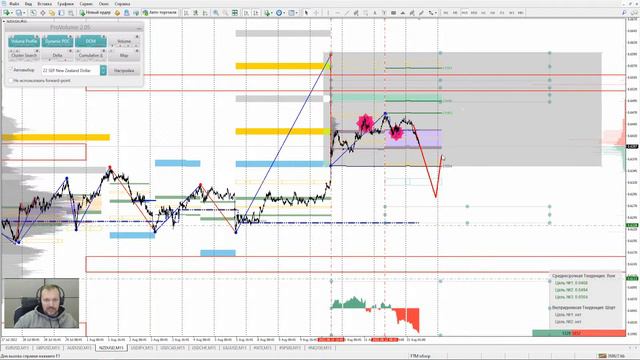Open the Templates dropdown in toolbar
The height and width of the screenshot is (360, 640).
[x=297, y=13]
